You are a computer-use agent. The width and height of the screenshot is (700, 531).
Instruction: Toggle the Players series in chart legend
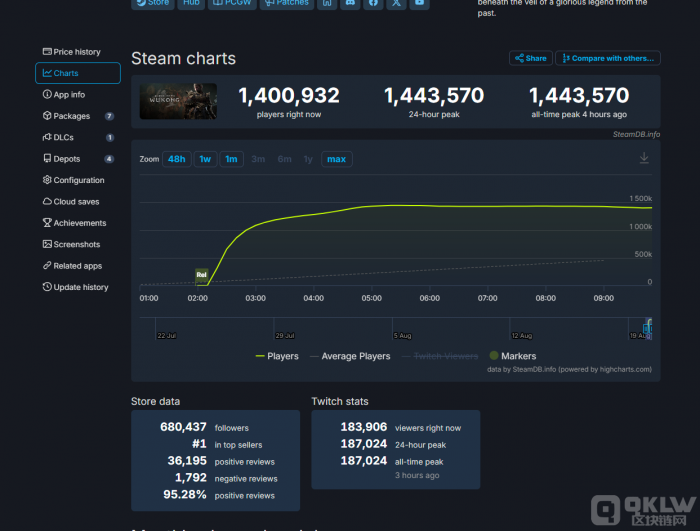(x=277, y=356)
